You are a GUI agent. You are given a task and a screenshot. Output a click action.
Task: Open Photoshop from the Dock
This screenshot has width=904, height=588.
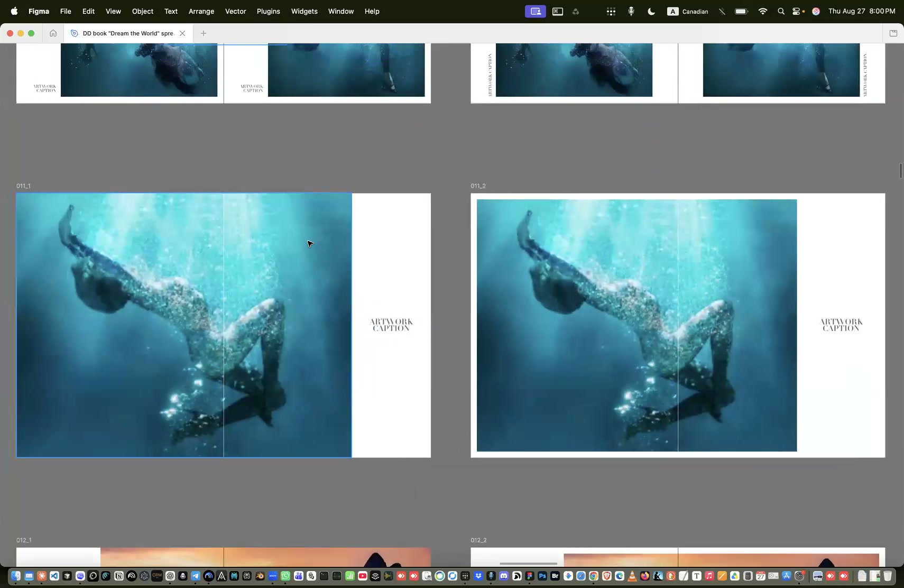[542, 576]
